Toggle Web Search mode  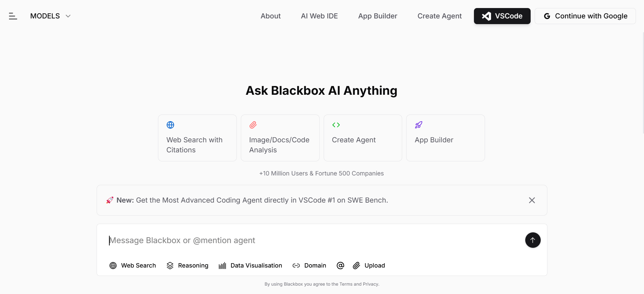(x=132, y=266)
